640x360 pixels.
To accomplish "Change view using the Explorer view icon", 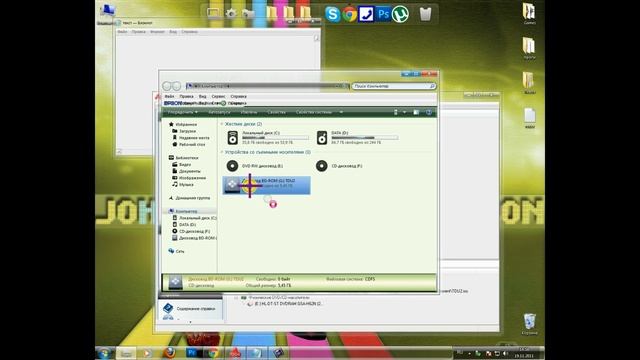I will pos(396,112).
